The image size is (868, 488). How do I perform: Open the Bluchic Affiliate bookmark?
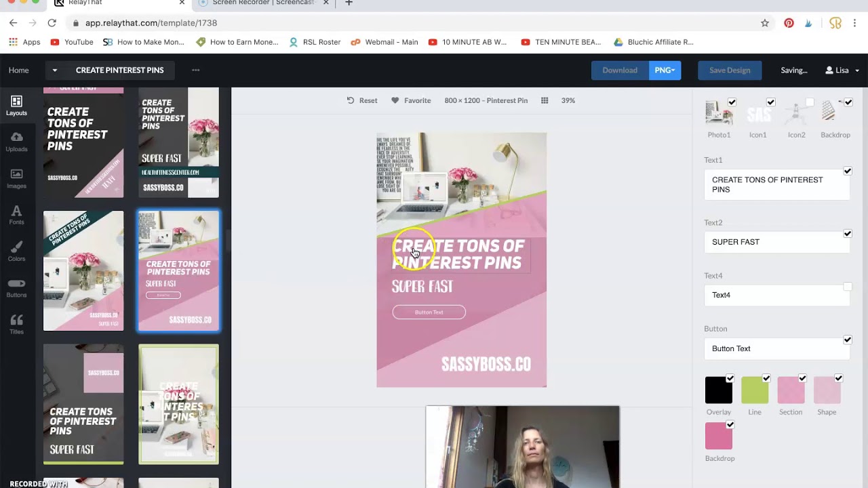click(x=654, y=42)
